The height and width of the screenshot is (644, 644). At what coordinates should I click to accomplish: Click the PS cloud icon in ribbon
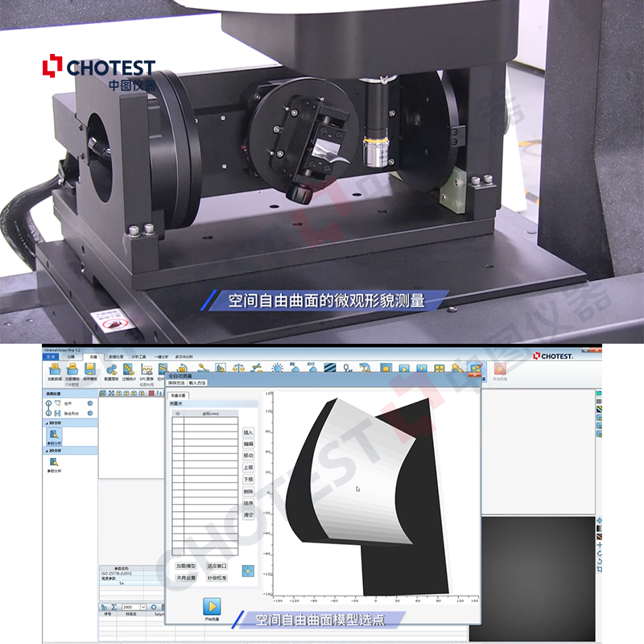click(x=294, y=367)
